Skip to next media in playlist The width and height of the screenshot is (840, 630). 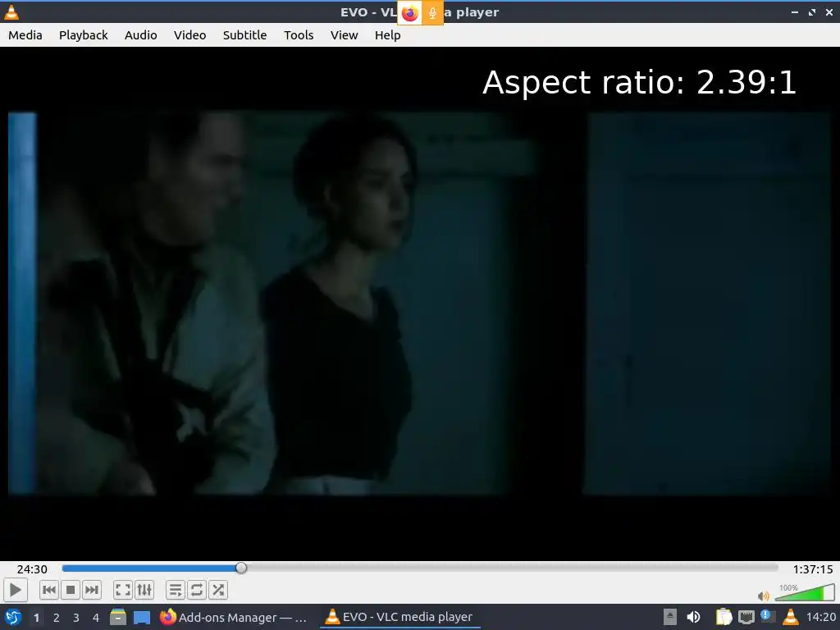click(92, 591)
